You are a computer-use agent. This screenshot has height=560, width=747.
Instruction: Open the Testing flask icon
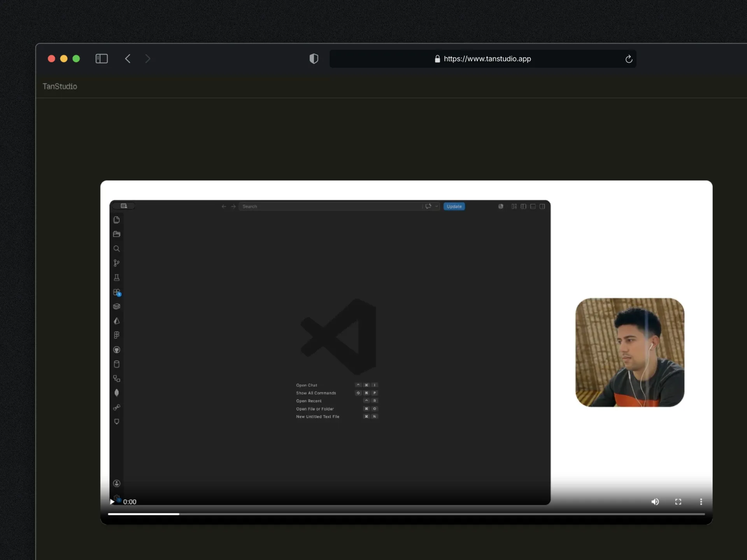pos(116,278)
